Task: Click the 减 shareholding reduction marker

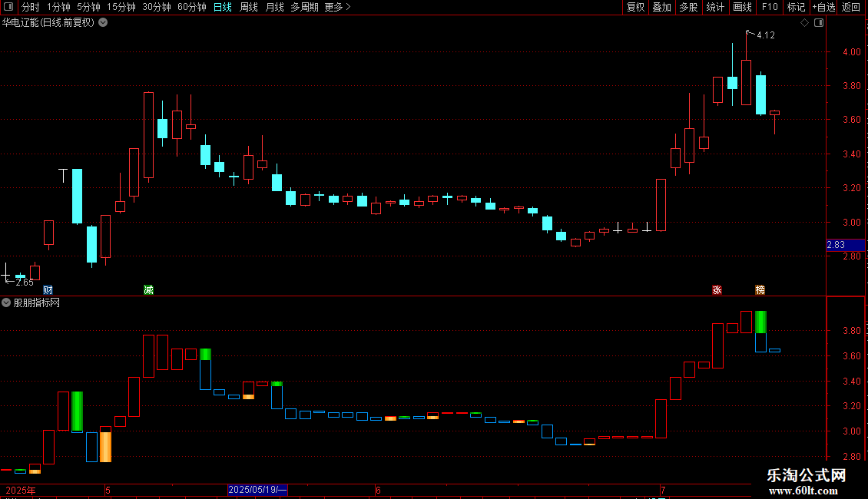Action: click(x=148, y=290)
